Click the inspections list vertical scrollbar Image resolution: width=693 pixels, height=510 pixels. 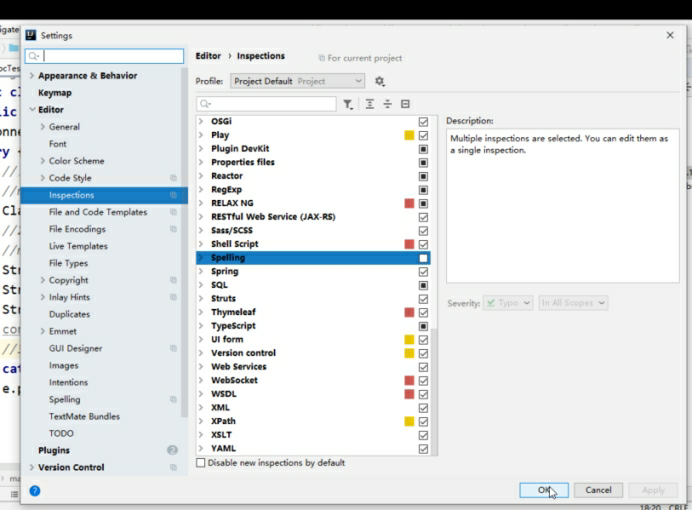coord(434,391)
